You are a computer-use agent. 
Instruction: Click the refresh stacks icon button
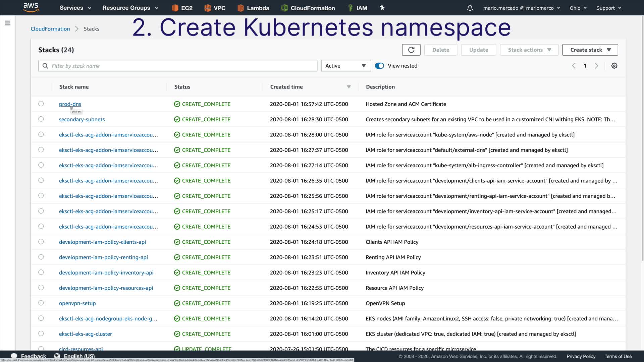pyautogui.click(x=411, y=50)
